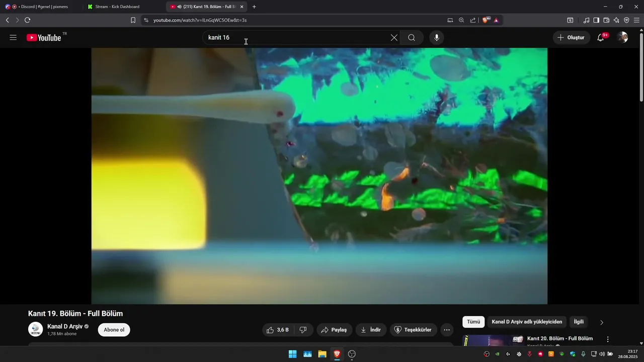Image resolution: width=644 pixels, height=362 pixels.
Task: Like the video with thumbs up
Action: [277, 330]
